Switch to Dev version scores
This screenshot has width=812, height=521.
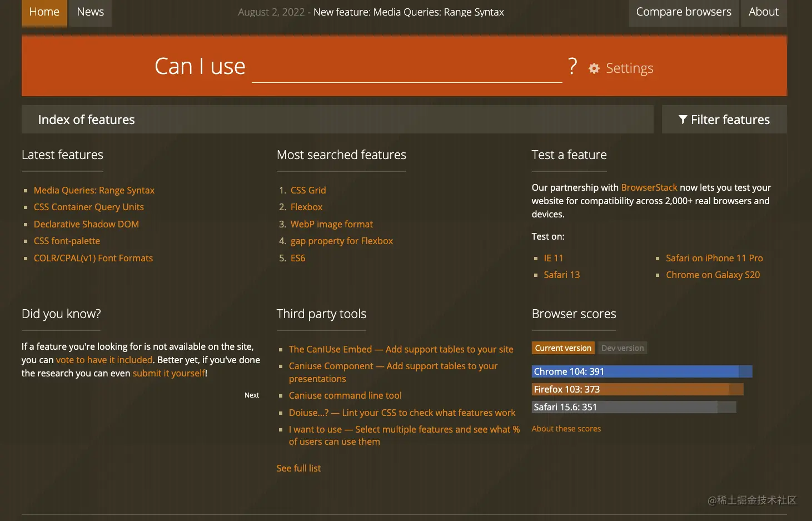[622, 348]
